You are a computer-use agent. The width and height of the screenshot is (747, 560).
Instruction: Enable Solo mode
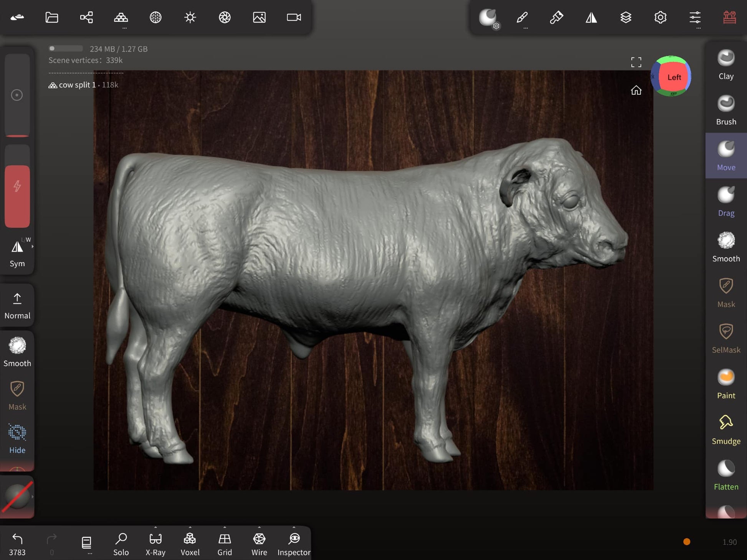coord(121,543)
